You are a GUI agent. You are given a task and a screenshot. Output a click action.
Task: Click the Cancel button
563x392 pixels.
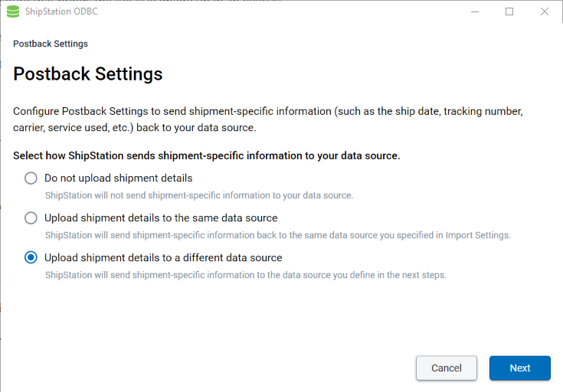click(447, 368)
